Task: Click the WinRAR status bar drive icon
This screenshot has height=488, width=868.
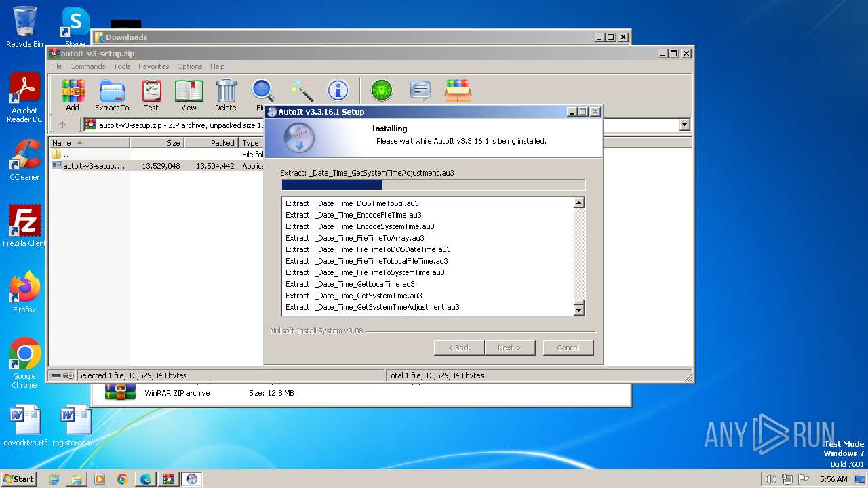Action: click(56, 375)
